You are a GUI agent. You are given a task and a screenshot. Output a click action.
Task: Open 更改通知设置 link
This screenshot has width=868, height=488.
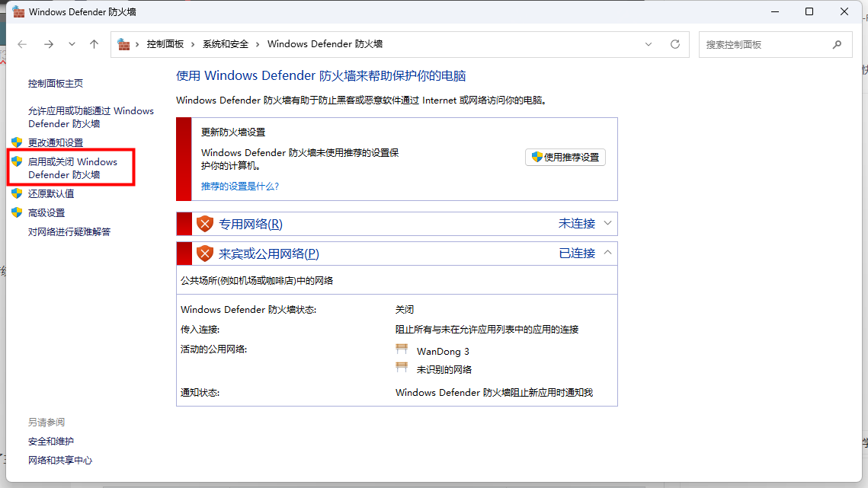[56, 143]
